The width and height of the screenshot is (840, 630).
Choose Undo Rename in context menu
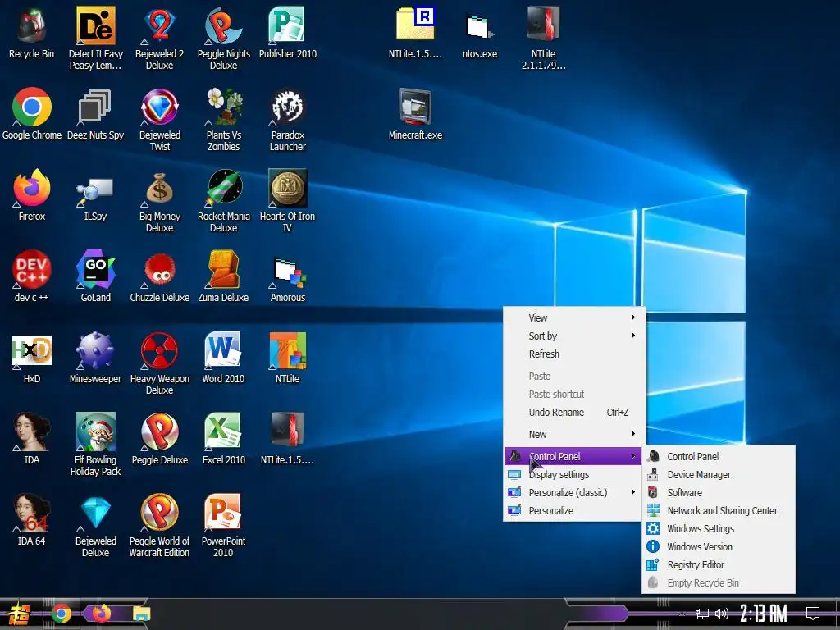coord(573,412)
